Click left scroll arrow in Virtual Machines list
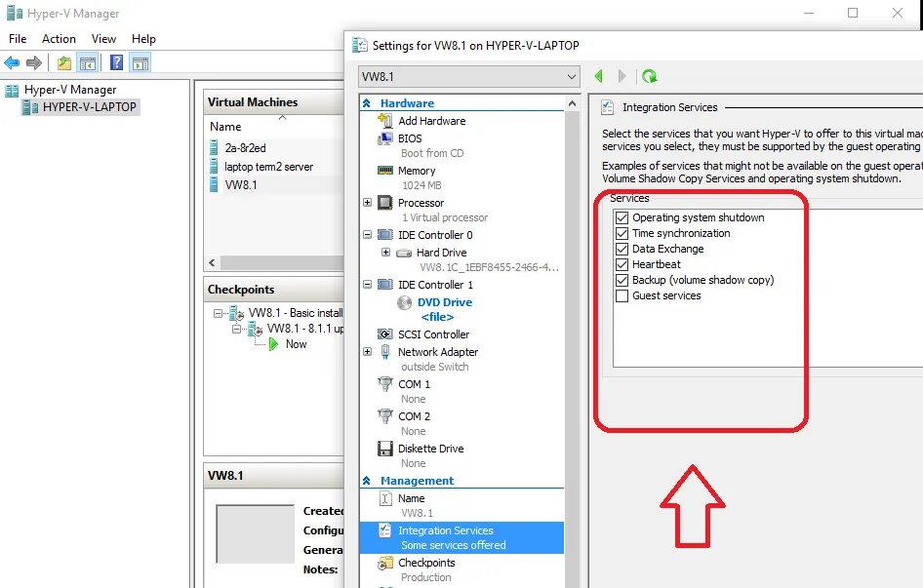Viewport: 923px width, 588px height. pos(213,262)
